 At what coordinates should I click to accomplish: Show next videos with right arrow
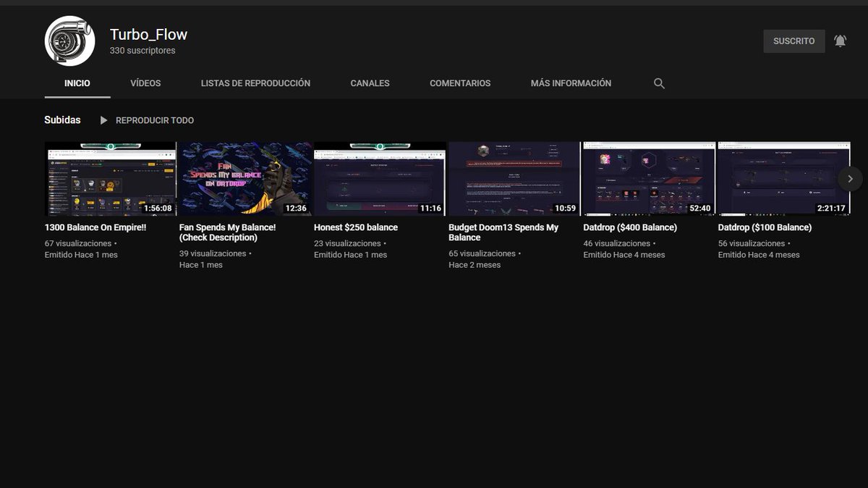tap(850, 179)
